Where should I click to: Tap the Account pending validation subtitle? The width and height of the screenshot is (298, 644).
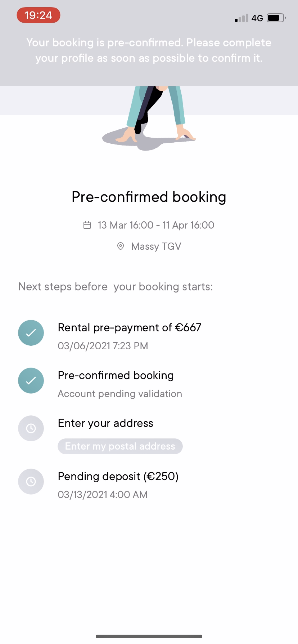coord(120,394)
